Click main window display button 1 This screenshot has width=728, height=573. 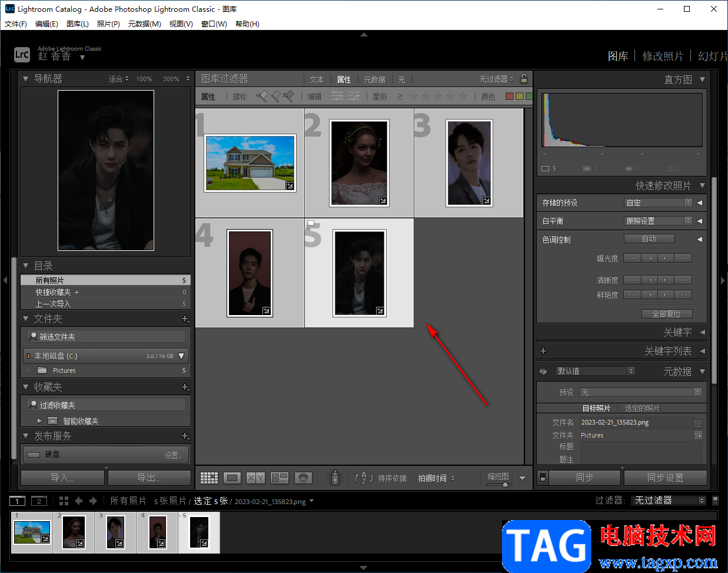click(x=18, y=501)
